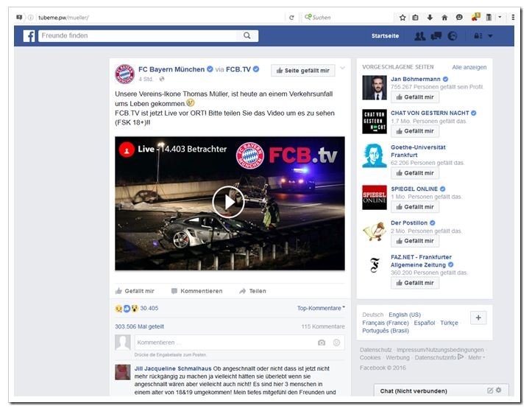Click Teilen to share the post
532x414 pixels.
(x=253, y=291)
